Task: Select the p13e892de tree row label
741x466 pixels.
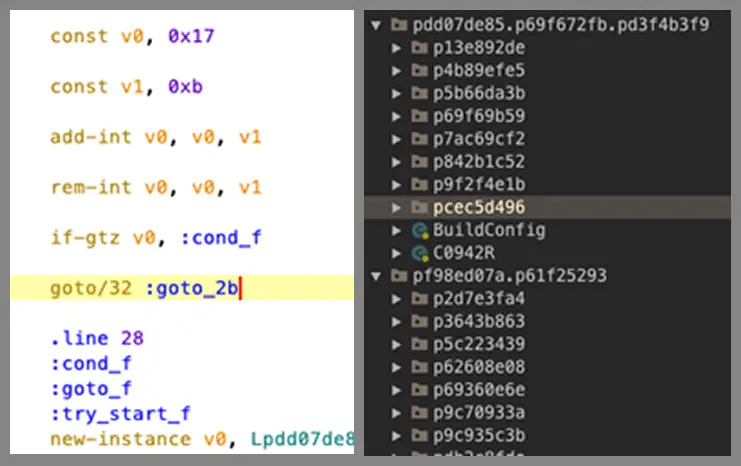Action: click(x=479, y=48)
